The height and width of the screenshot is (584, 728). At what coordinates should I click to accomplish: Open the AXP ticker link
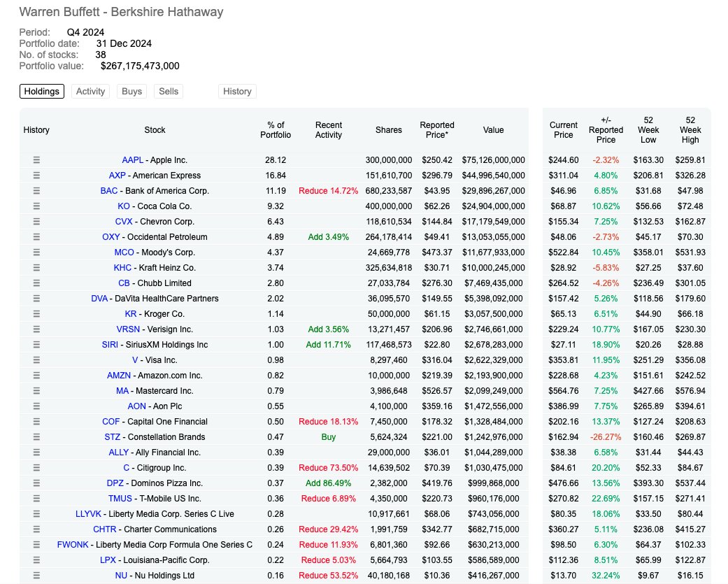click(117, 175)
